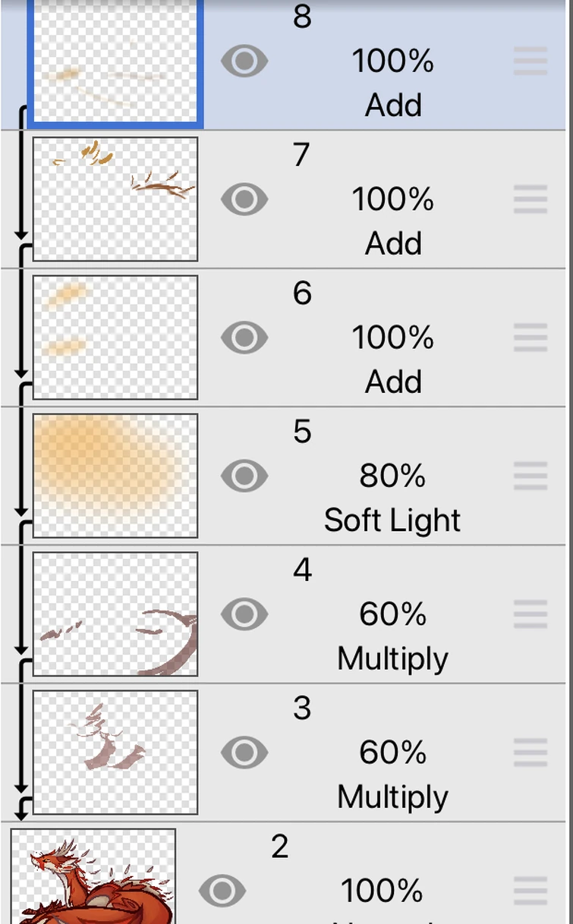Viewport: 573px width, 924px height.
Task: Click the reorder handle for layer 2
Action: point(530,891)
